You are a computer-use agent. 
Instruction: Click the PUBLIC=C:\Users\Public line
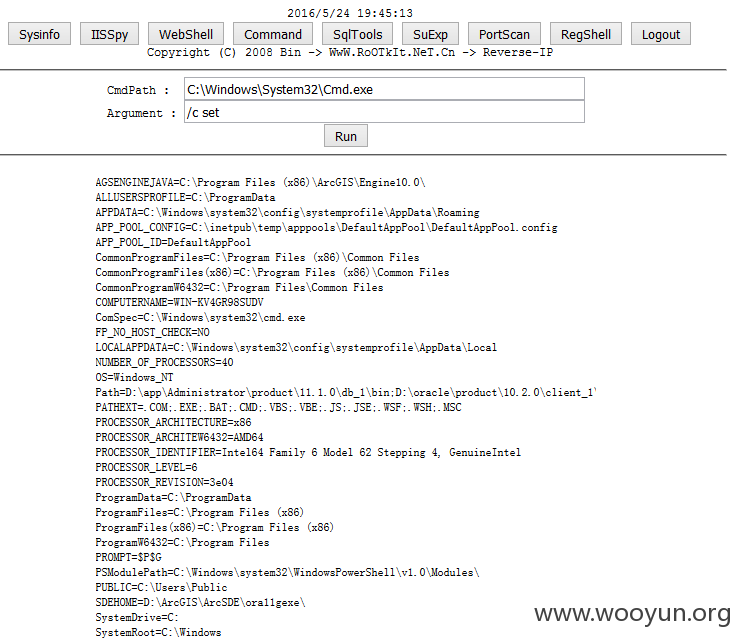click(161, 587)
